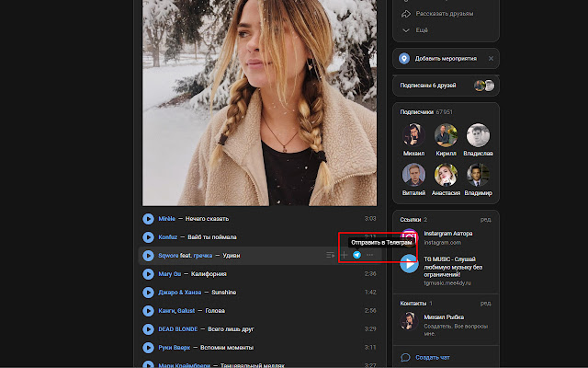Open subscriber Анастасия's avatar
This screenshot has width=588, height=368.
tap(446, 174)
